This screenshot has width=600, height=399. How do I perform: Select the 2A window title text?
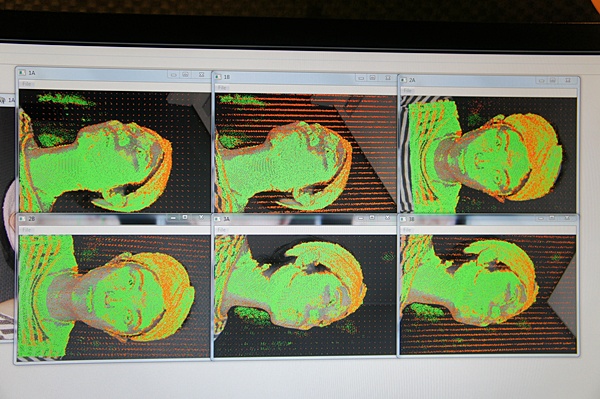tap(412, 80)
